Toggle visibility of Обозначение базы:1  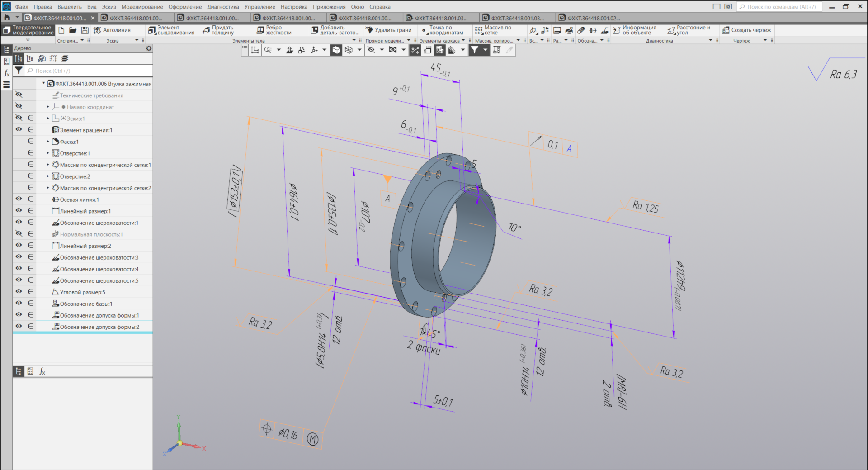(19, 304)
